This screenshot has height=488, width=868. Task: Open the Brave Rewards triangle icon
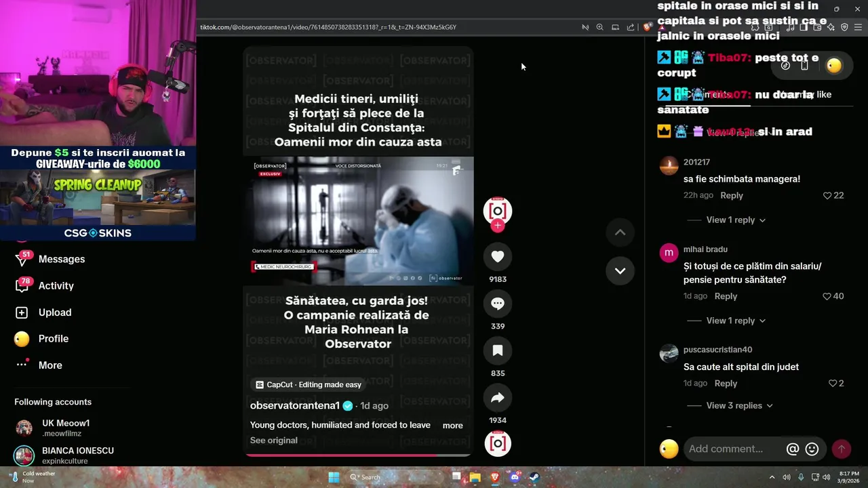point(662,27)
